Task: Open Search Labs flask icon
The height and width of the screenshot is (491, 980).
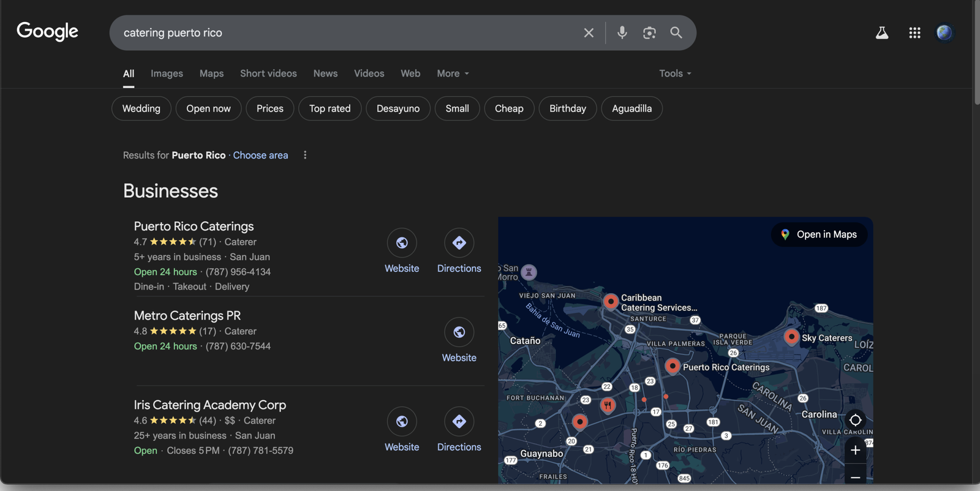Action: tap(881, 33)
